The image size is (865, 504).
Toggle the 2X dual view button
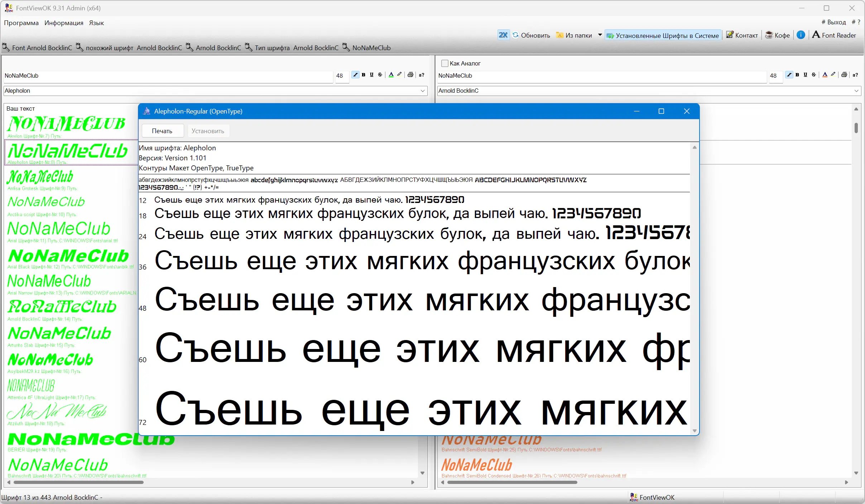click(503, 35)
